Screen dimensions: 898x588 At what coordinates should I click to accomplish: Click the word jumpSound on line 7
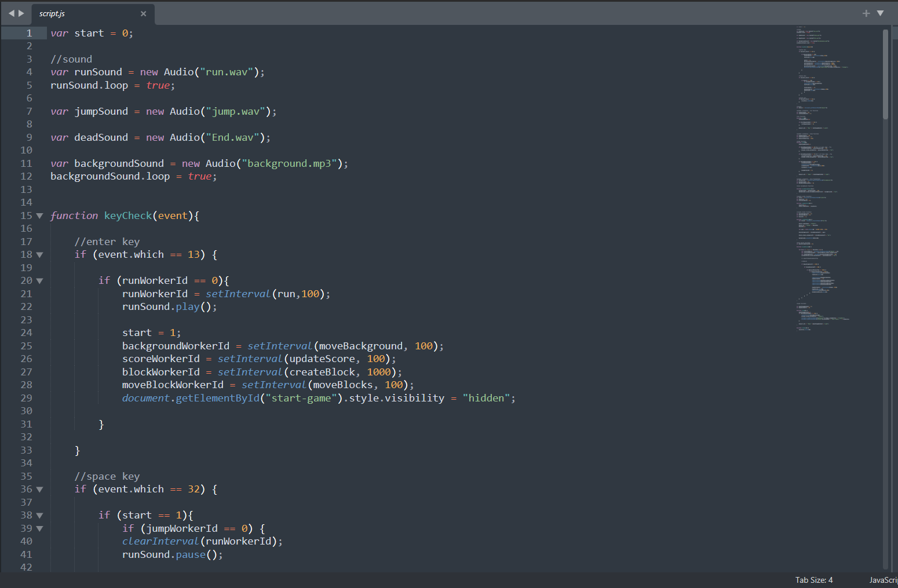point(101,111)
